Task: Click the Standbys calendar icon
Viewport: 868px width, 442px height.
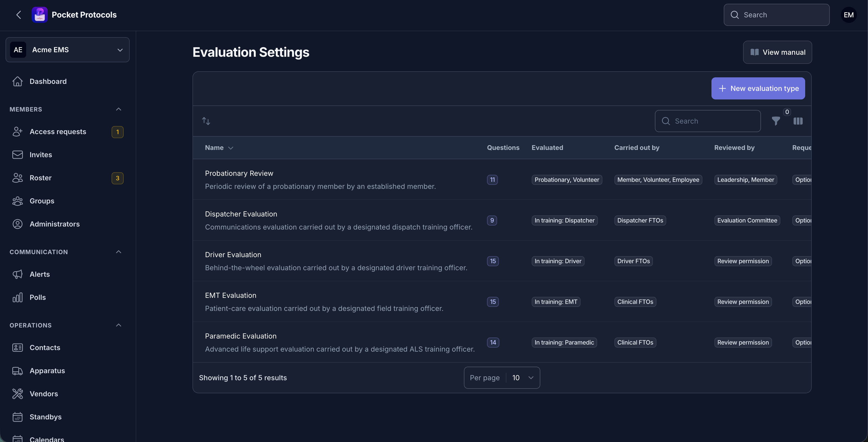Action: (x=18, y=417)
